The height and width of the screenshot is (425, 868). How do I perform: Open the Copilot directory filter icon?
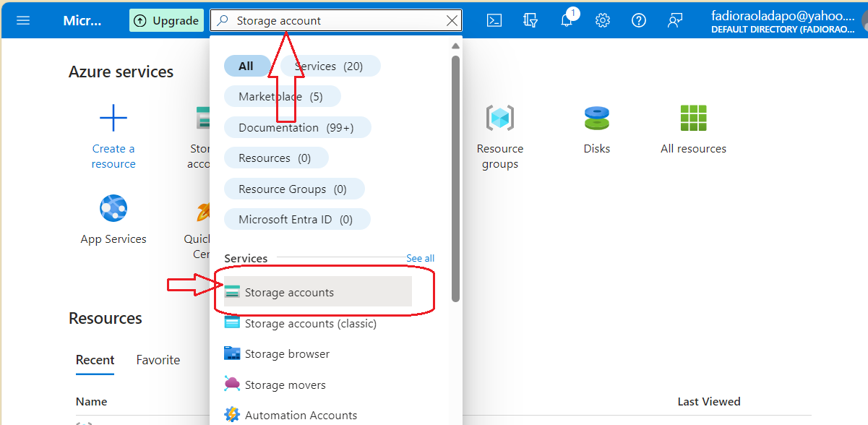(530, 20)
